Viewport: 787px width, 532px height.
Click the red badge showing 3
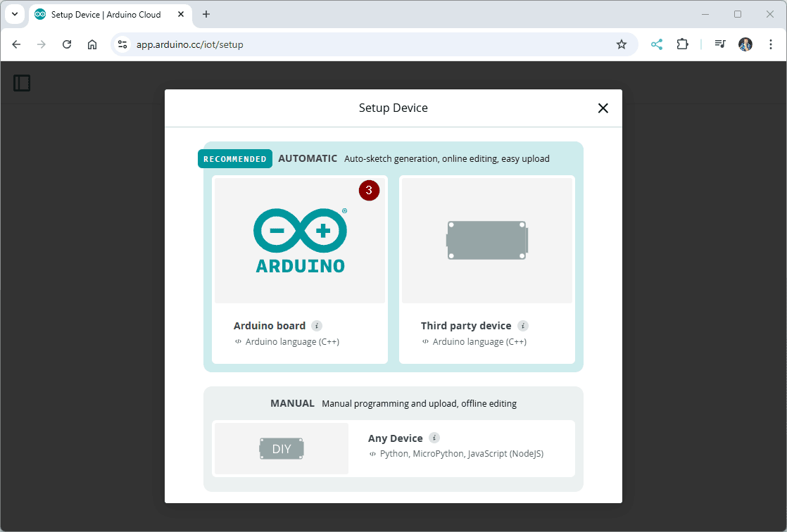point(369,191)
